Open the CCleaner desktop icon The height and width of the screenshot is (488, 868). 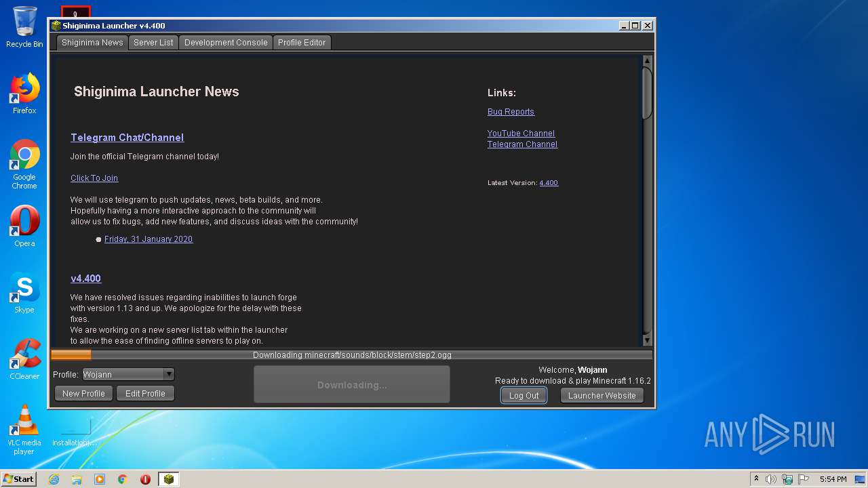tap(24, 359)
